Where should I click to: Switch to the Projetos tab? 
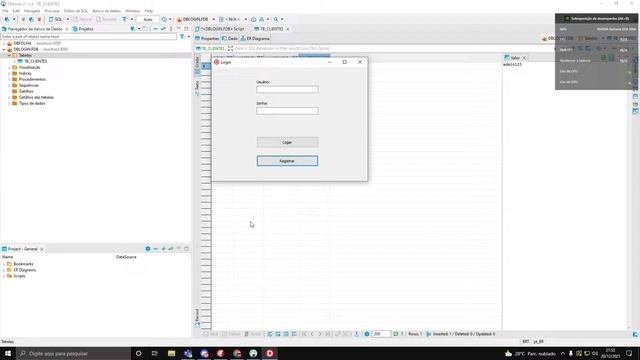[83, 29]
